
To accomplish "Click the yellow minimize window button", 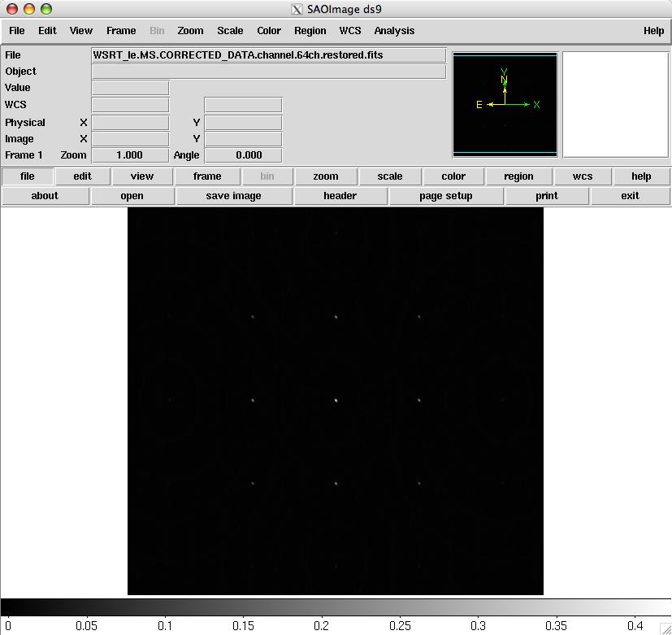I will (29, 9).
